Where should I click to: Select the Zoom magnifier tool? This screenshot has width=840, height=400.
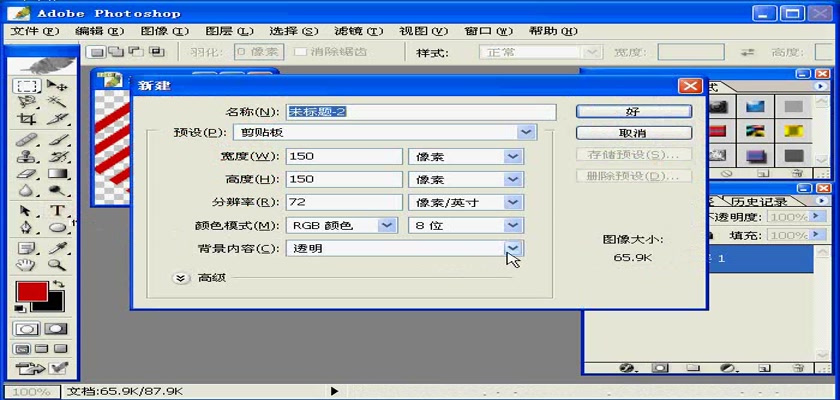[x=57, y=265]
